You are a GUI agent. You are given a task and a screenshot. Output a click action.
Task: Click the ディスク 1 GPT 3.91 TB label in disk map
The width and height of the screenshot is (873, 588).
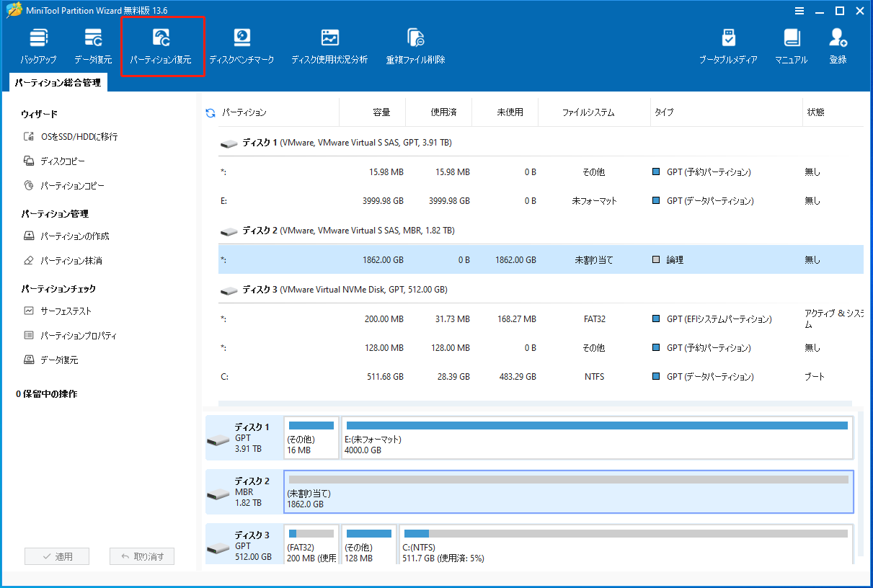[x=244, y=437]
